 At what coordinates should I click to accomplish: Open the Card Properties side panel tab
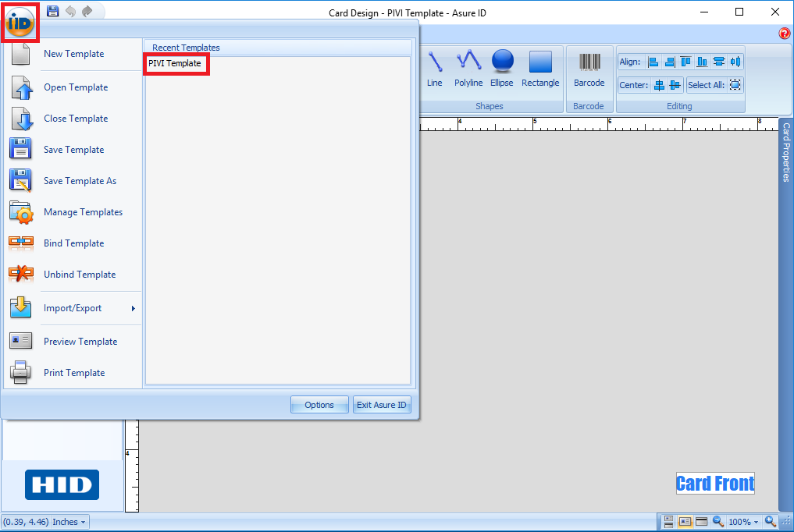[x=786, y=151]
